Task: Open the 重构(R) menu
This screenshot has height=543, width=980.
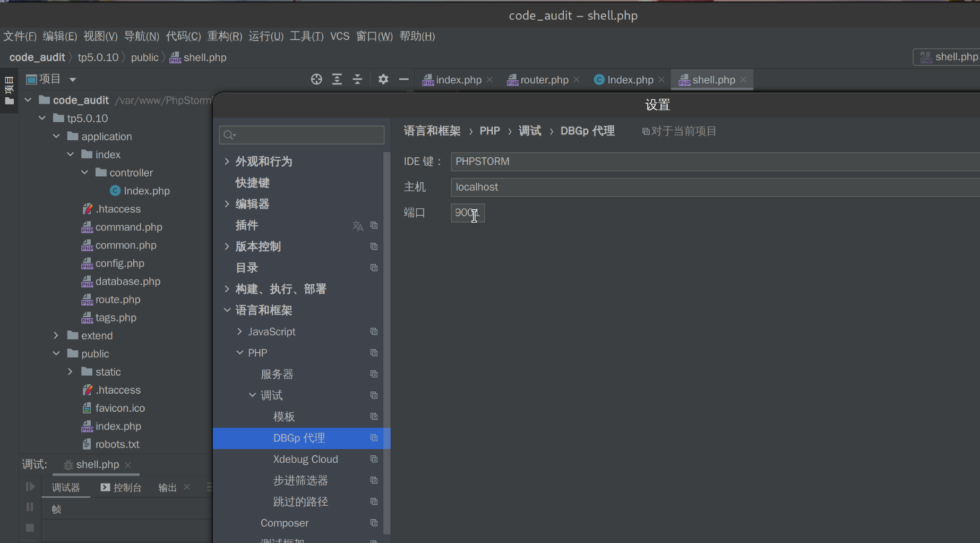Action: (225, 36)
